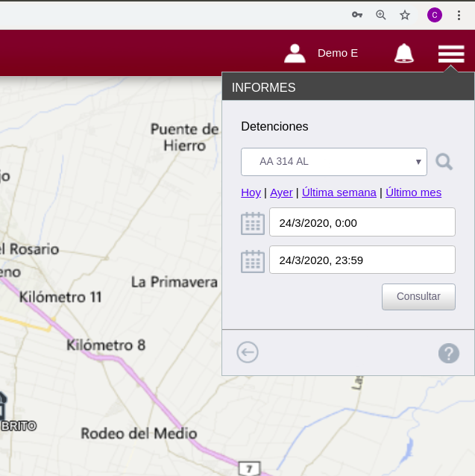
Task: Open help with the question mark icon
Action: pos(449,353)
